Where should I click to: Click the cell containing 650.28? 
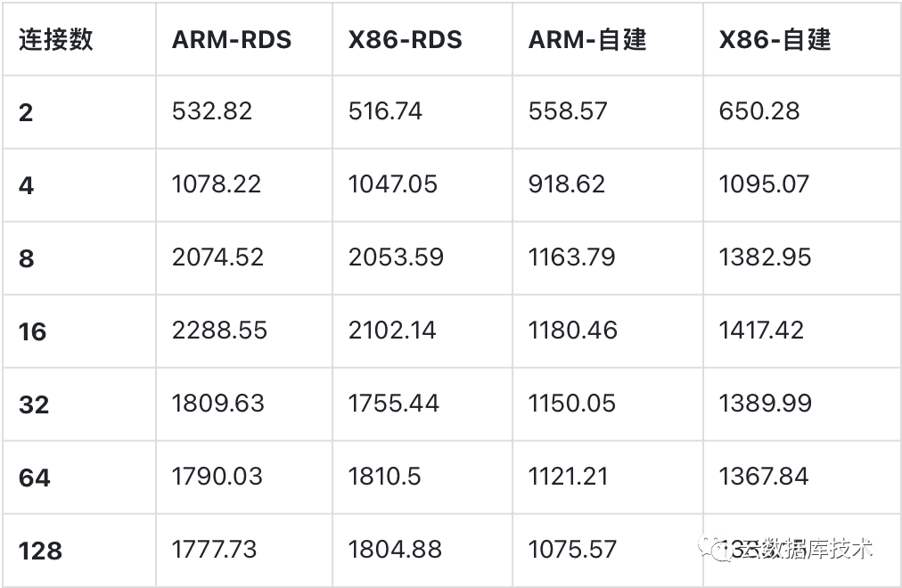point(758,111)
